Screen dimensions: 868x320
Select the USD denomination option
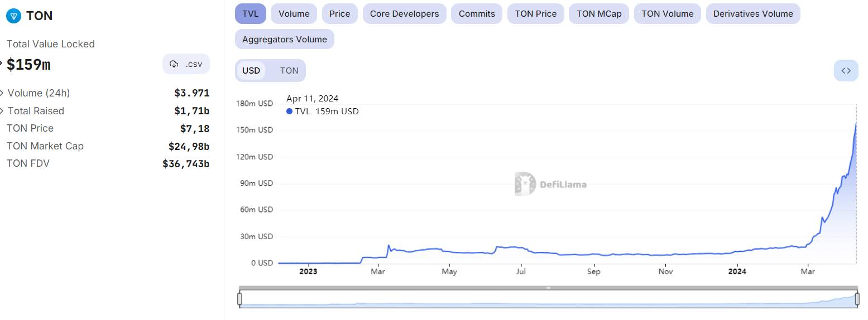click(x=251, y=71)
